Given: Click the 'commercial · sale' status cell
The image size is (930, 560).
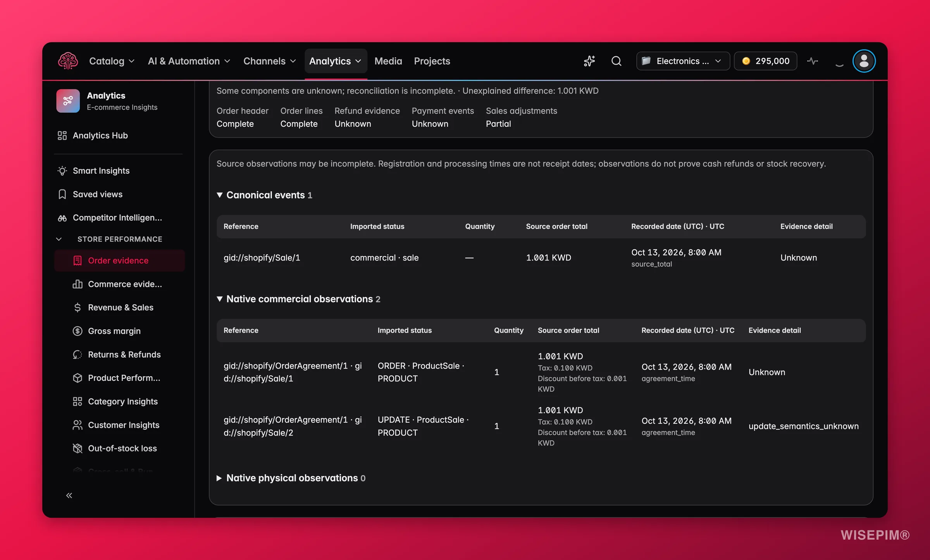Looking at the screenshot, I should pyautogui.click(x=384, y=258).
